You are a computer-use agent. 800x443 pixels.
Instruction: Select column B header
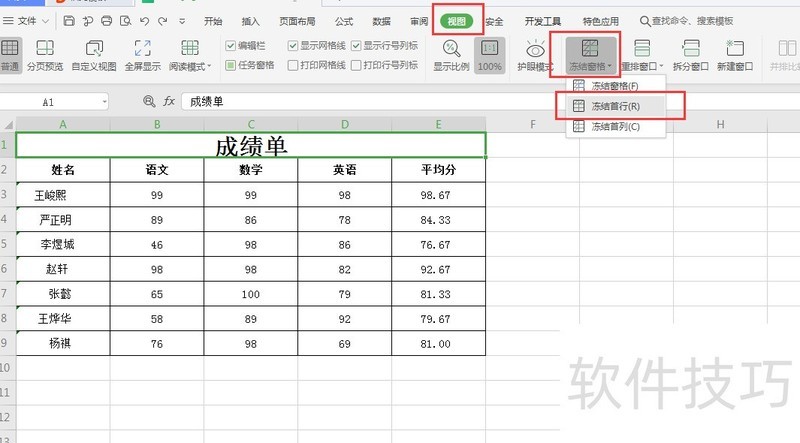(x=157, y=125)
